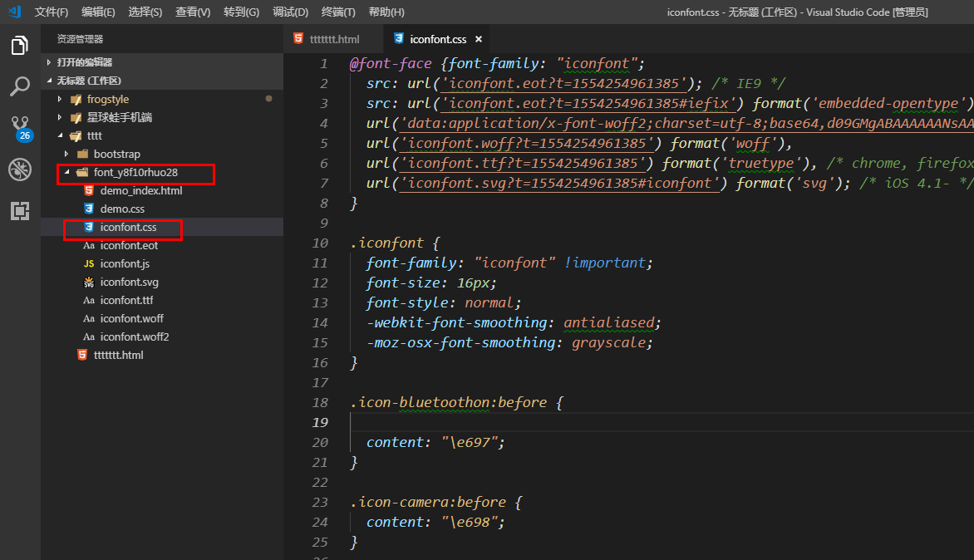Open the Debug view in activity bar

20,169
